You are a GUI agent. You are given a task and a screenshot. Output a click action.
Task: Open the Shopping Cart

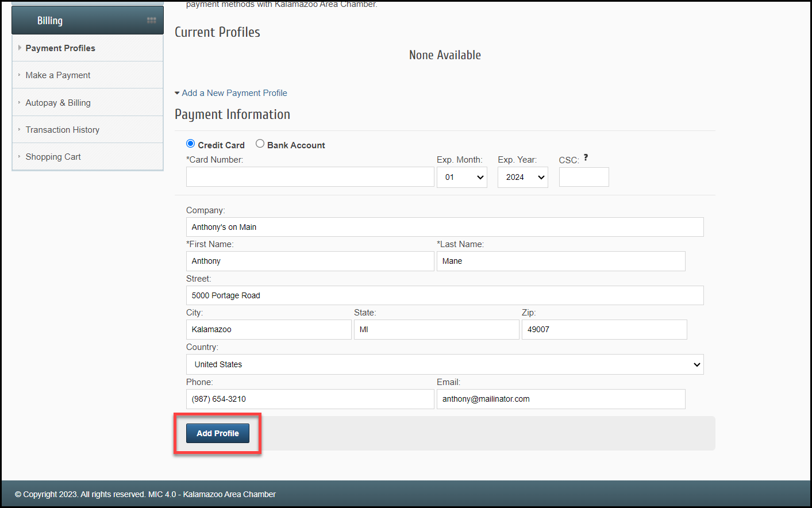coord(87,157)
